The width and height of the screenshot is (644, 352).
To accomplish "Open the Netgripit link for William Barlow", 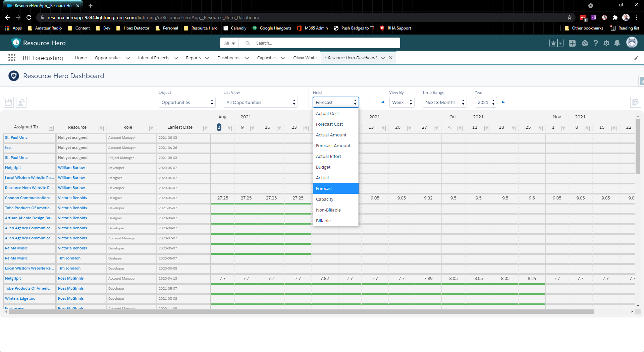I will [x=13, y=168].
